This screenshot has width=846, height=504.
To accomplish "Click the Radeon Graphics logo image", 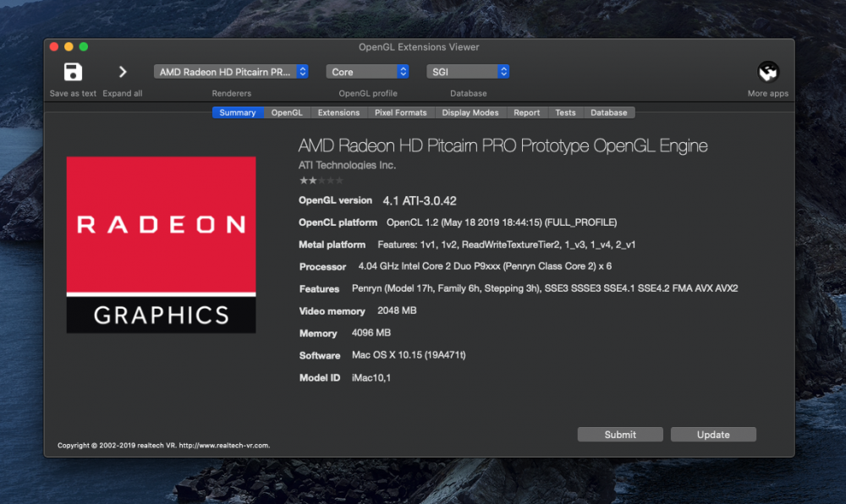I will tap(161, 244).
